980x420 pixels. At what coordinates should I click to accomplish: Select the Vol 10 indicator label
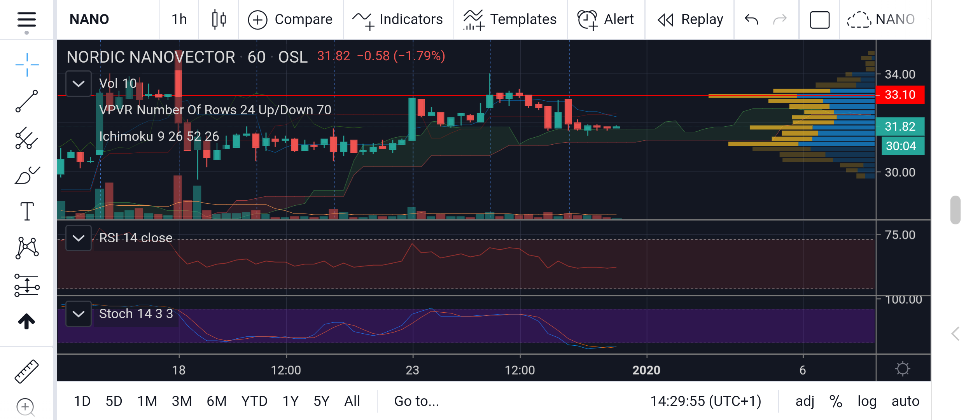(x=118, y=83)
